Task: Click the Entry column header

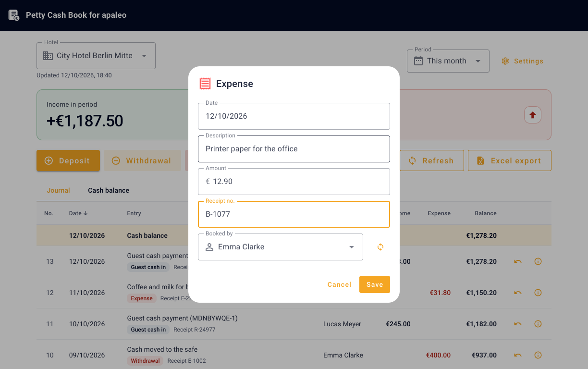Action: (x=134, y=213)
